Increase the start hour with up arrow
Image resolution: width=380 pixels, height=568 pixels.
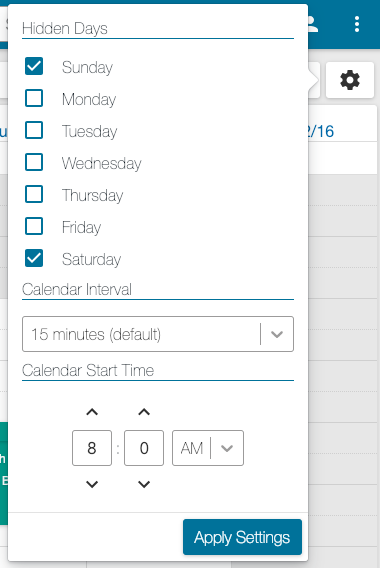coord(92,412)
